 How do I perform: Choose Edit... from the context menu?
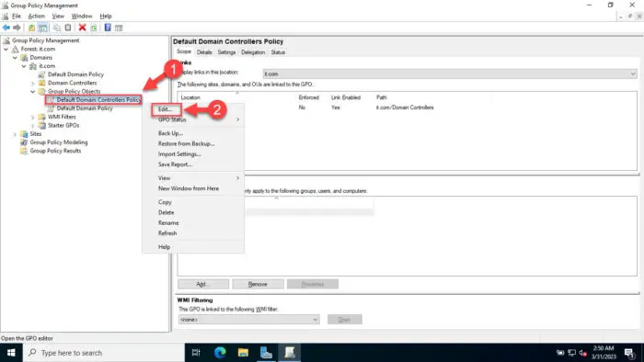coord(165,109)
